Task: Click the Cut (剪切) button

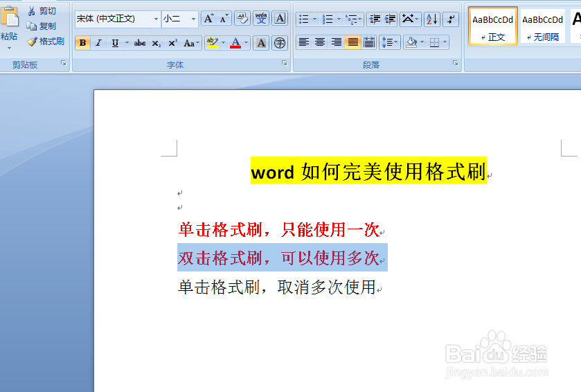Action: click(x=42, y=11)
